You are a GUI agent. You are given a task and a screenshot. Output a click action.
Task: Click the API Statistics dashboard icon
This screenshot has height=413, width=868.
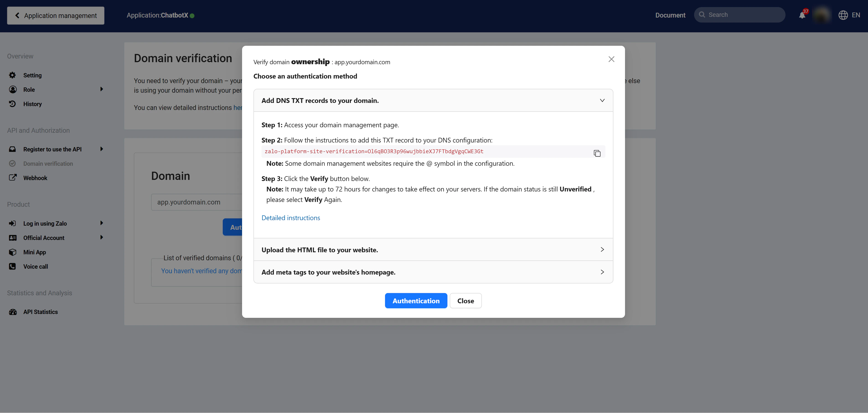click(x=13, y=312)
